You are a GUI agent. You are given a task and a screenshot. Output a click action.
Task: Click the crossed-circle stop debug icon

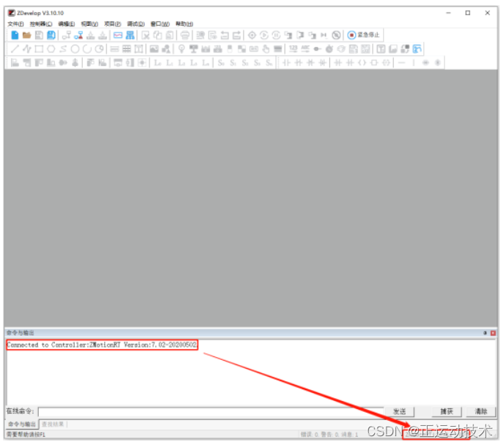(x=336, y=35)
